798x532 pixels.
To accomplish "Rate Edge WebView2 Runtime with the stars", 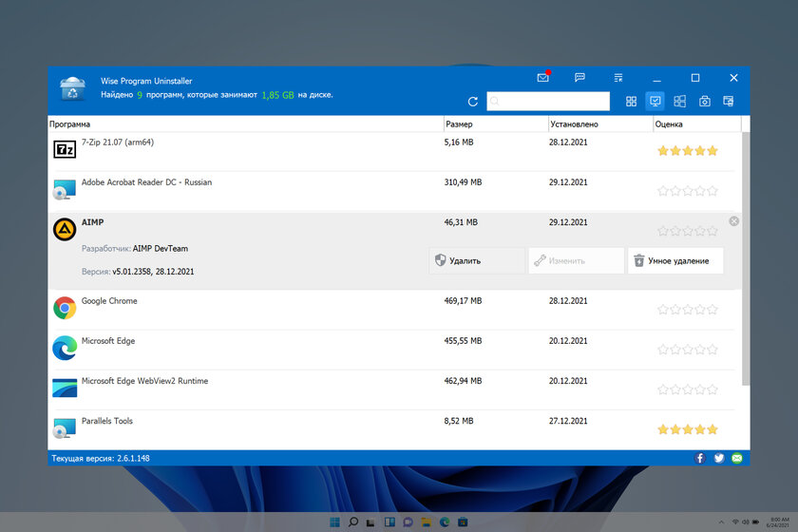I will click(x=688, y=389).
